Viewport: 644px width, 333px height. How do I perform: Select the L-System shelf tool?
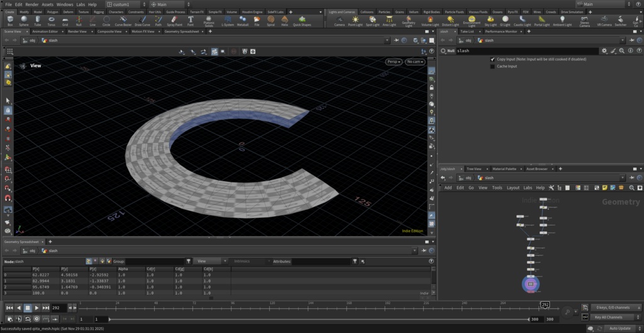point(227,21)
